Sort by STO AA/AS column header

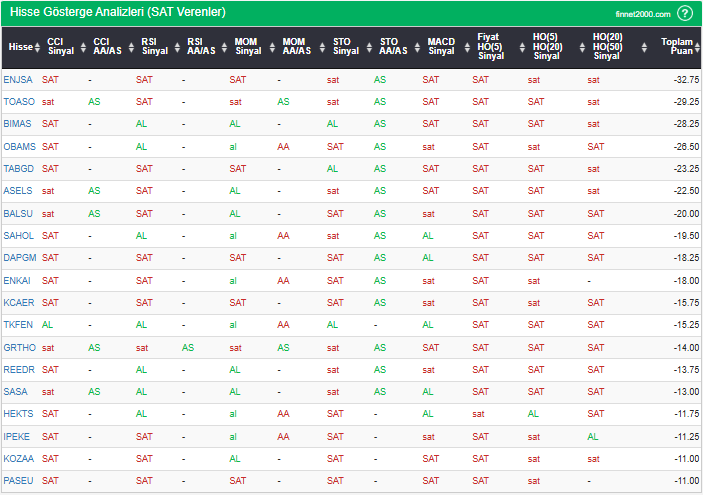click(390, 47)
